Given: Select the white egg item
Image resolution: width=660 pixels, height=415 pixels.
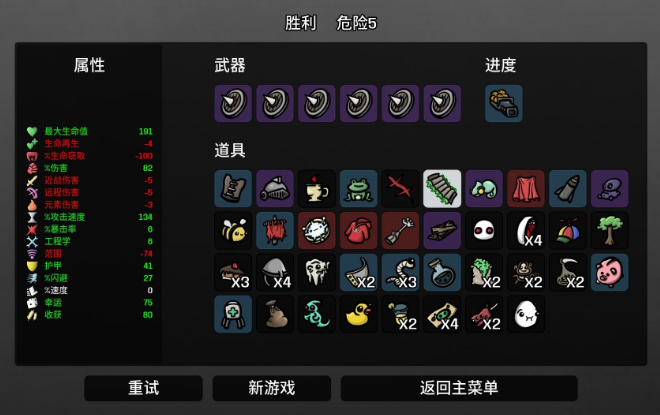Looking at the screenshot, I should click(526, 314).
